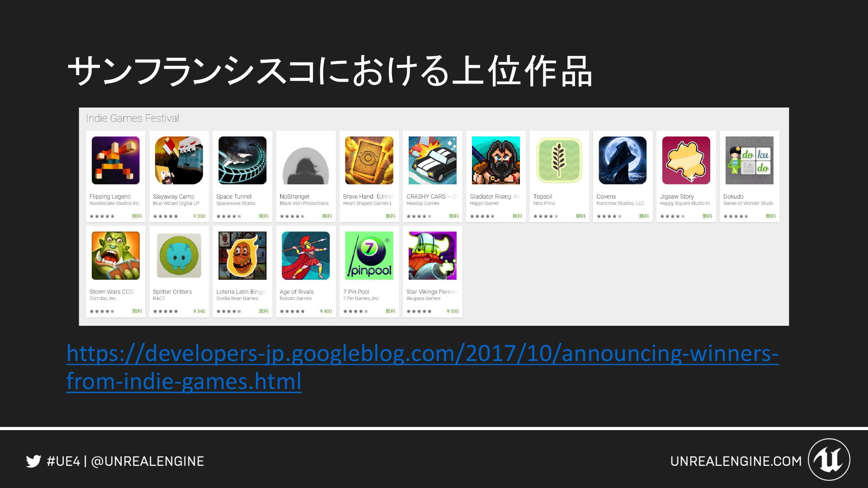Open the CRASHY CARS app icon
The image size is (868, 488).
point(433,160)
